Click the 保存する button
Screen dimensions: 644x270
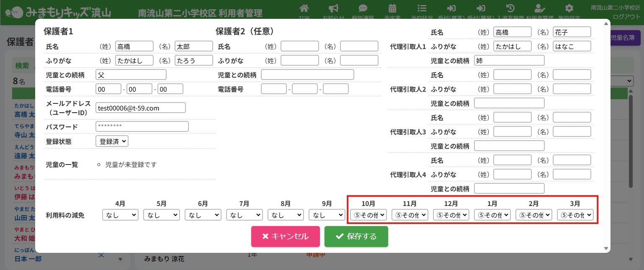click(x=356, y=237)
